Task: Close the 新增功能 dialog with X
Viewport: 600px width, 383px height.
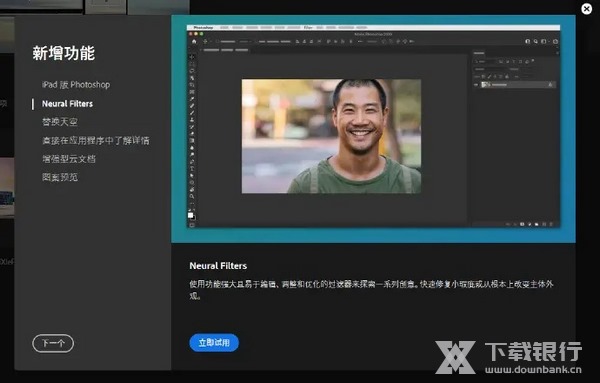Action: point(586,8)
